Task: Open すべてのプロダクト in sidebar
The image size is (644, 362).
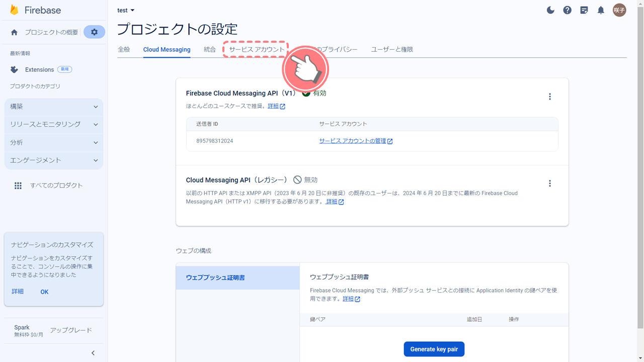Action: point(56,186)
